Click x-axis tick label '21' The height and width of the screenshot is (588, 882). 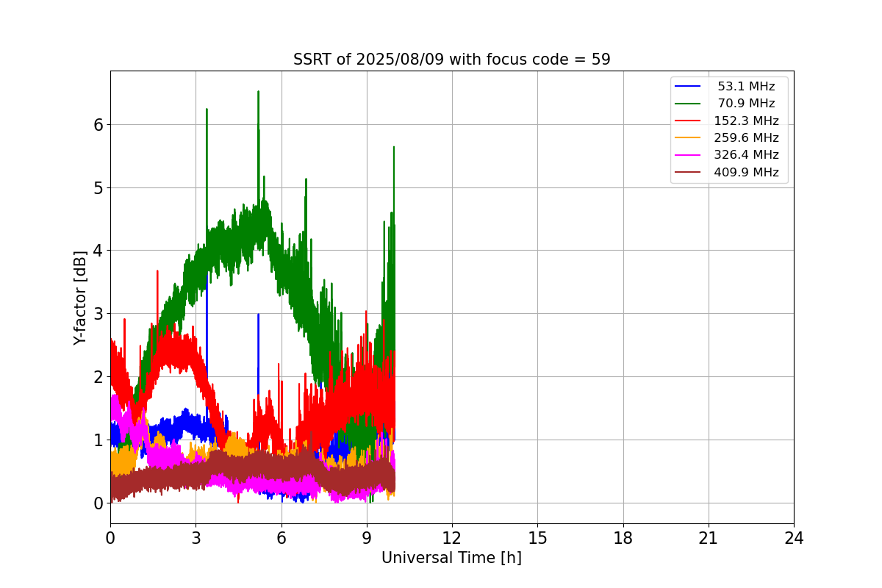[x=709, y=538]
